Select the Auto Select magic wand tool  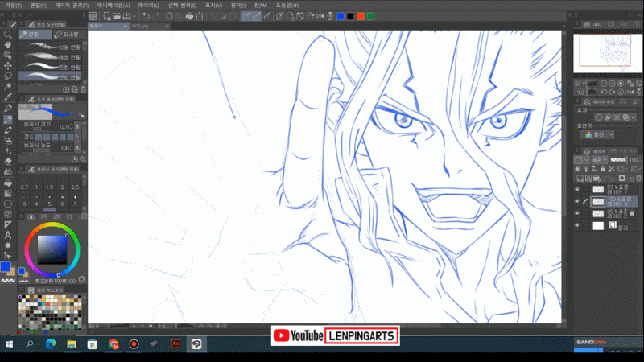(8, 87)
